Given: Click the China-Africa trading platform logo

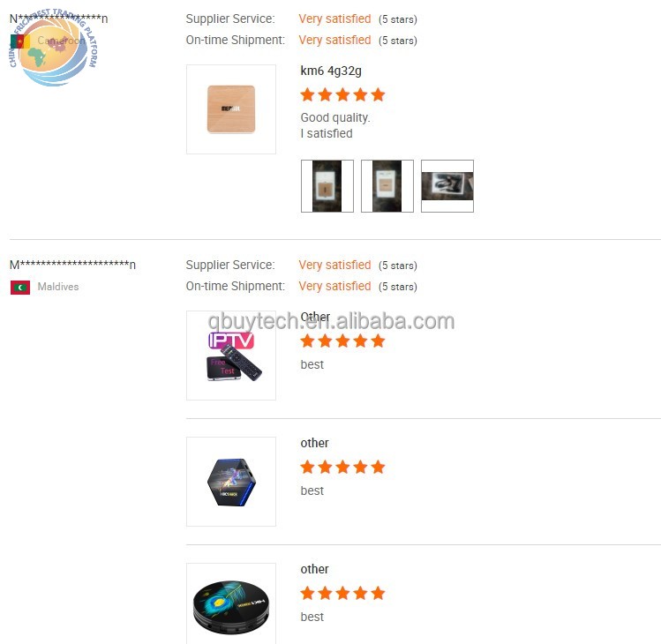Looking at the screenshot, I should [54, 48].
